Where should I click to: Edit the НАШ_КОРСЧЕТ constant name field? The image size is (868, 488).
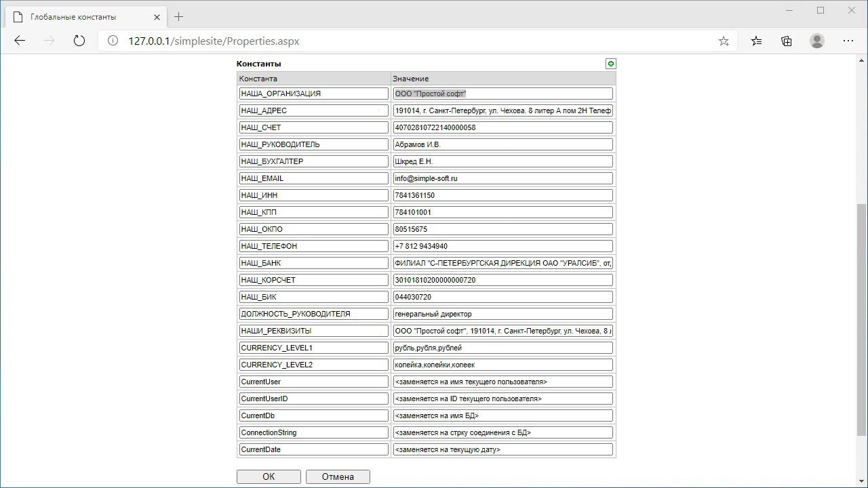coord(313,280)
